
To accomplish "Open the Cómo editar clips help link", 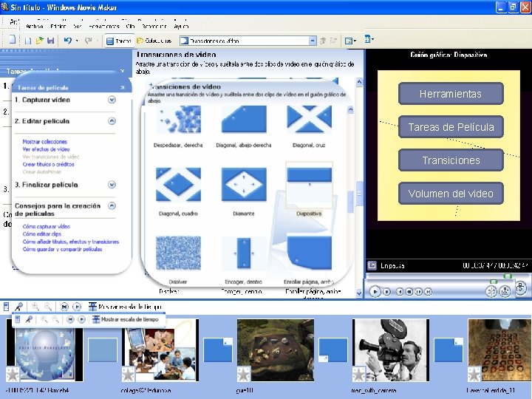I will click(41, 234).
